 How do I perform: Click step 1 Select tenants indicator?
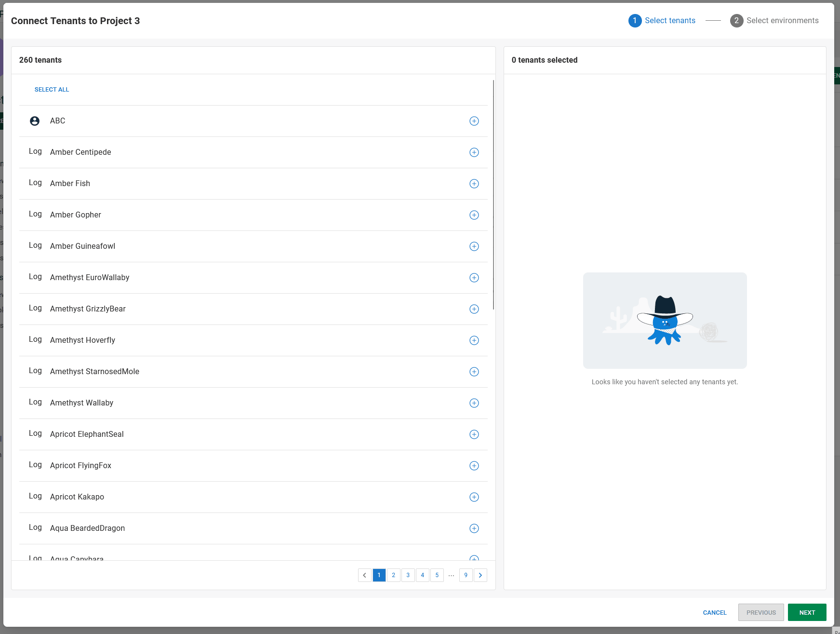coord(662,20)
